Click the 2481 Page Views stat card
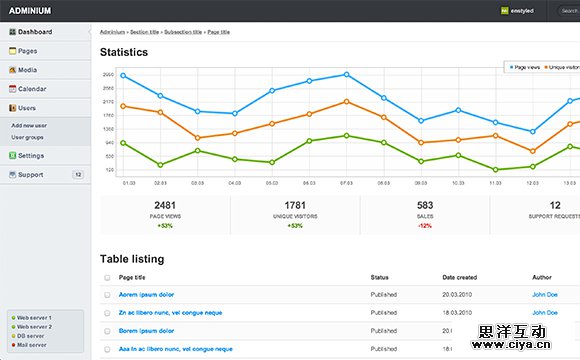The height and width of the screenshot is (360, 580). point(165,215)
